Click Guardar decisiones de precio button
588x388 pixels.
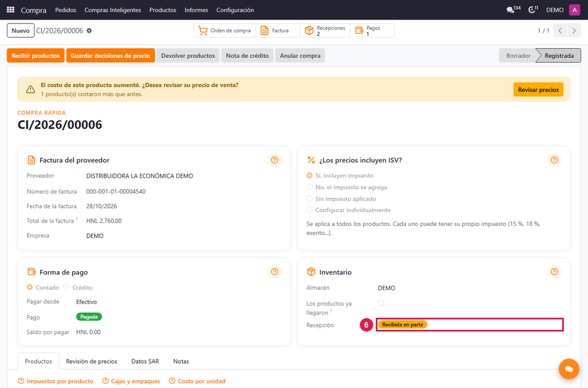110,56
